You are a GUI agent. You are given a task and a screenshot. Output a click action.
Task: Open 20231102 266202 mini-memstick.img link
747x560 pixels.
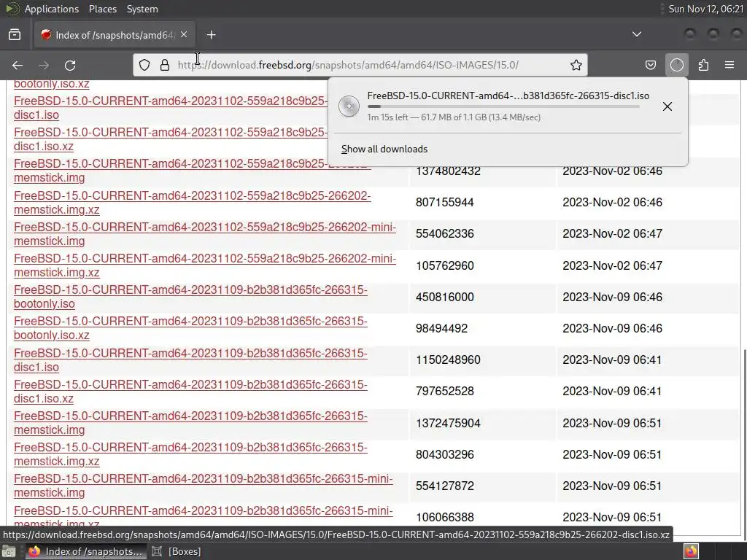pyautogui.click(x=205, y=234)
